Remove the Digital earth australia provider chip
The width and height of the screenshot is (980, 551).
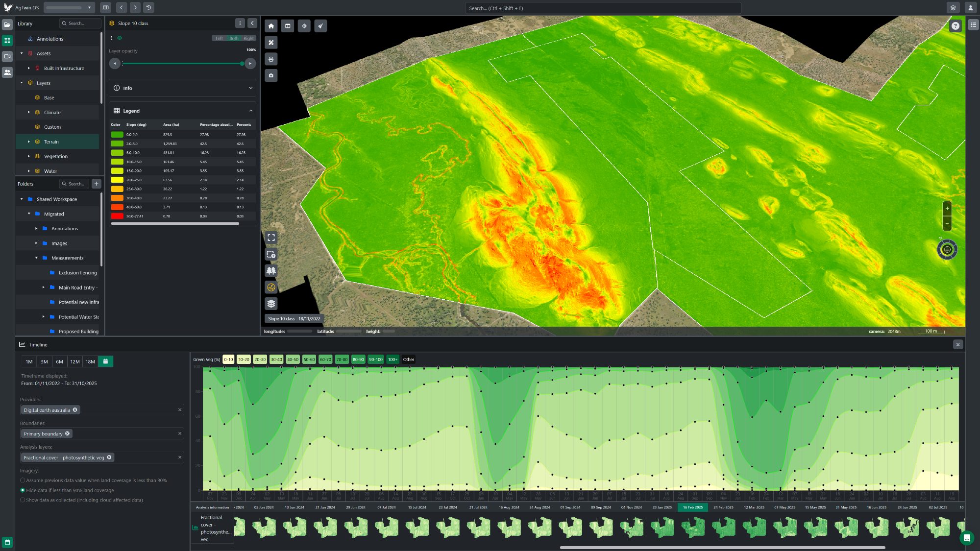pyautogui.click(x=75, y=410)
